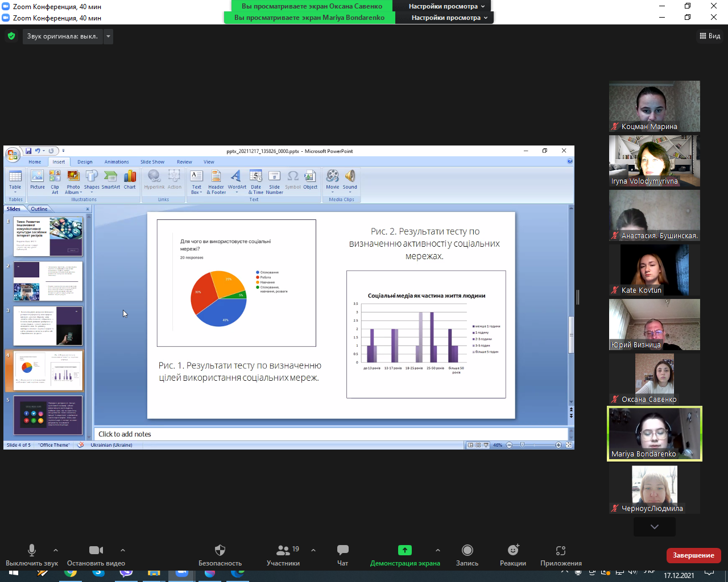
Task: Undo the last action in PowerPoint
Action: click(38, 151)
